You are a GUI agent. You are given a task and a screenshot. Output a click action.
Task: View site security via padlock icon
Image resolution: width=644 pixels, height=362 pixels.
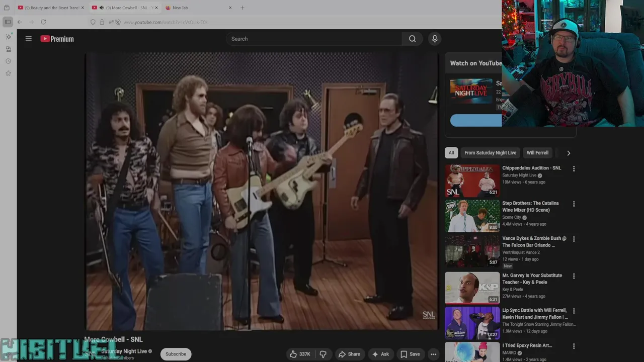click(102, 22)
